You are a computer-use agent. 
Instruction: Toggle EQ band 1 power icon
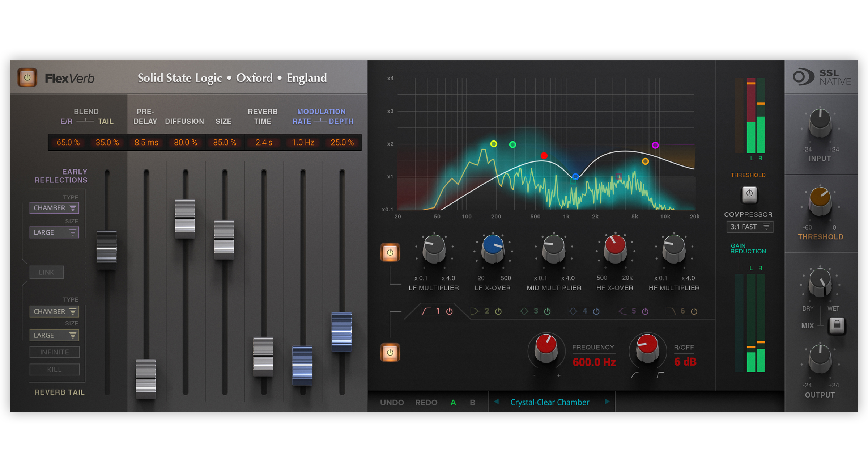449,311
